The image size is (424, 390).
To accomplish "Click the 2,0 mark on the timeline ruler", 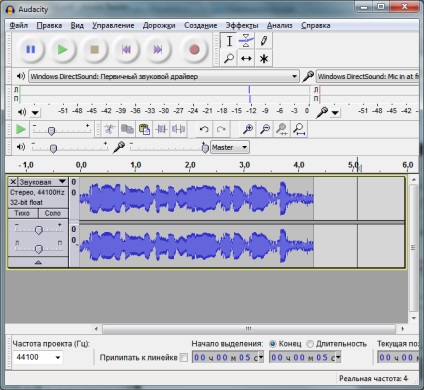I will (x=190, y=165).
